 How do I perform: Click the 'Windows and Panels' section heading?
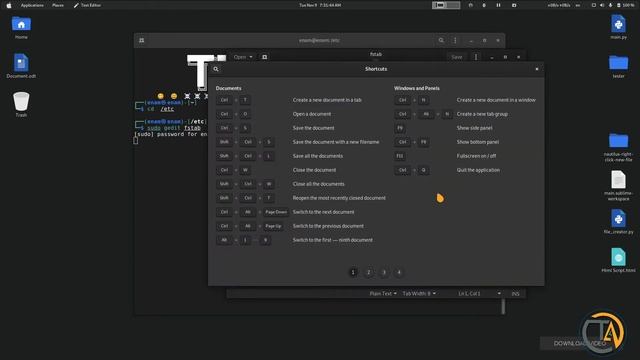417,88
